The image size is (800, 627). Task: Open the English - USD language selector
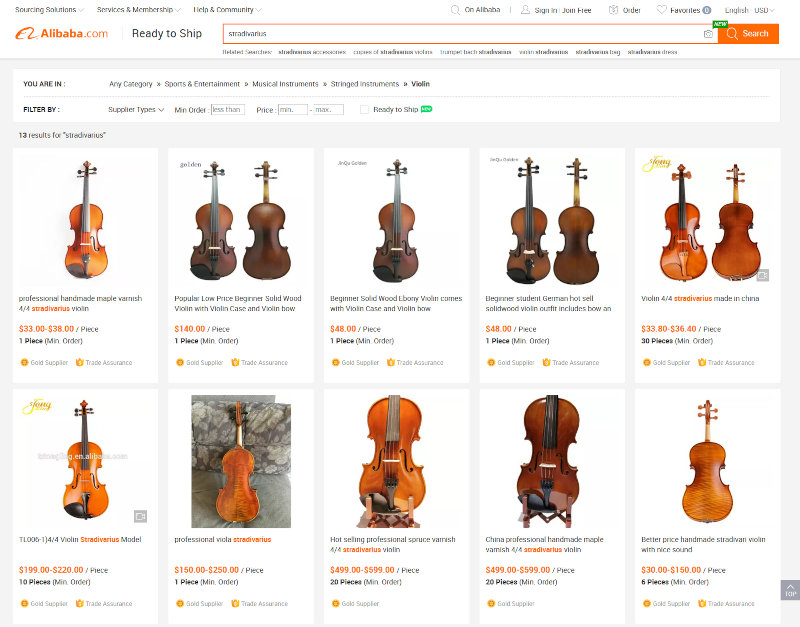(749, 10)
